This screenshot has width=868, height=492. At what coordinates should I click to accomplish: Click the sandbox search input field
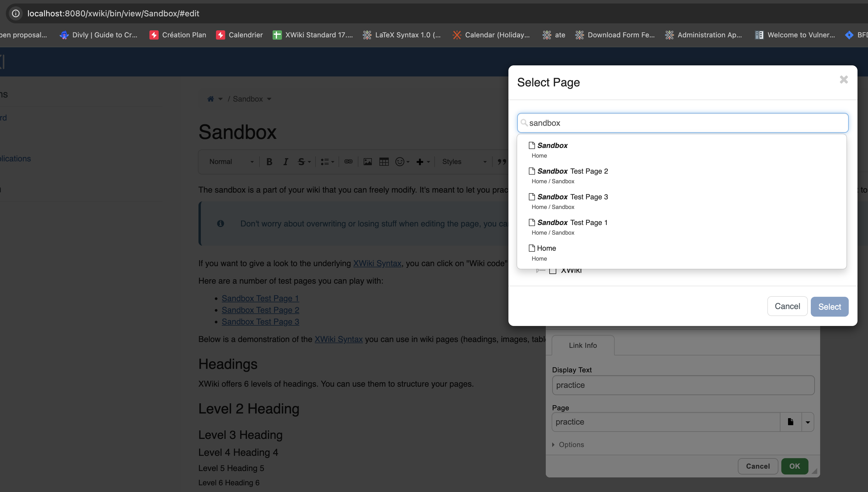tap(682, 123)
